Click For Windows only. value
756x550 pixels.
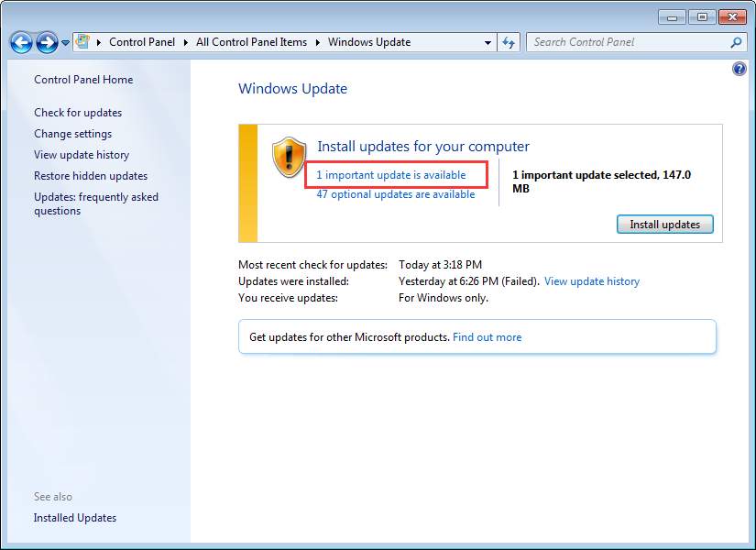444,298
